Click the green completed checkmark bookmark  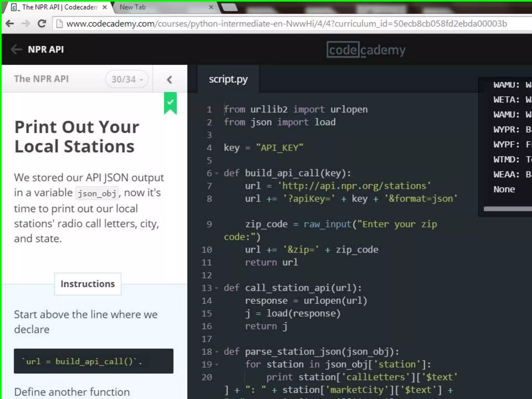170,103
